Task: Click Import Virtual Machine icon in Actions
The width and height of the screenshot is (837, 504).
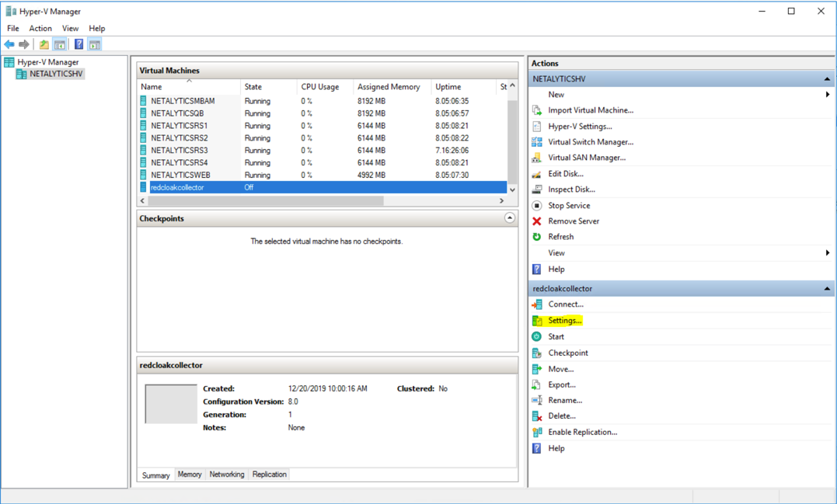Action: 537,110
